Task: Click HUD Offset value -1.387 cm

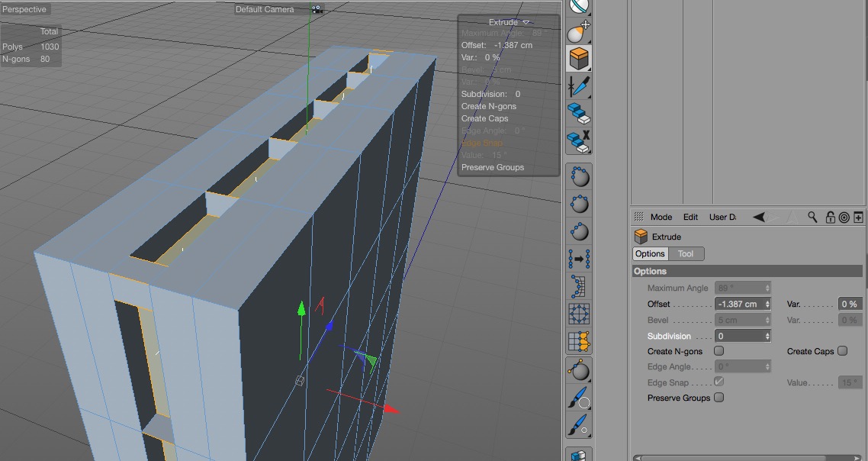Action: (513, 46)
